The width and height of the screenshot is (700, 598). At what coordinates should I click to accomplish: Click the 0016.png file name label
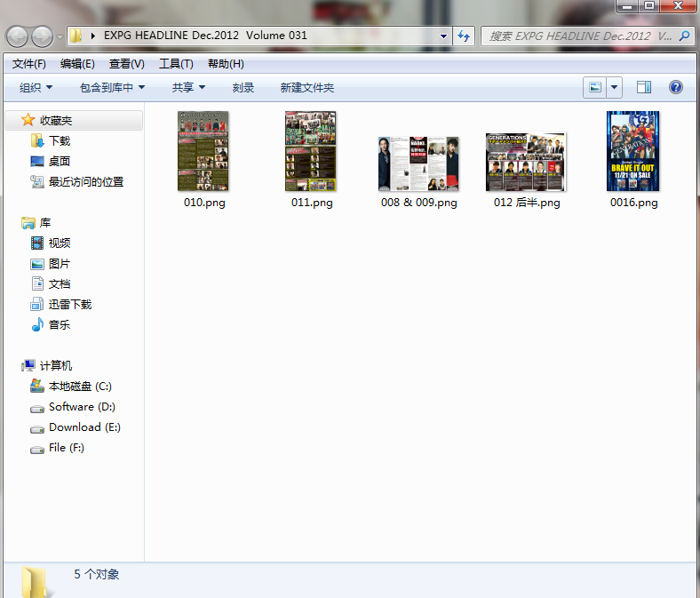634,203
